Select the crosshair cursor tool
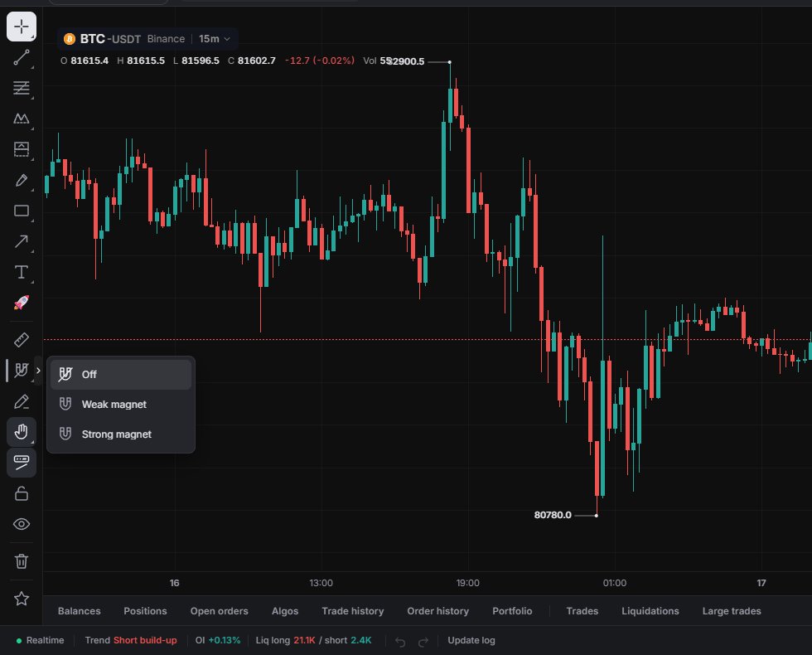812x655 pixels. [x=22, y=27]
